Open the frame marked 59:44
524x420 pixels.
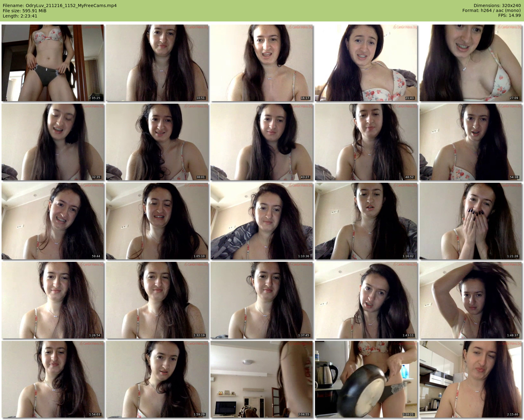click(x=52, y=221)
